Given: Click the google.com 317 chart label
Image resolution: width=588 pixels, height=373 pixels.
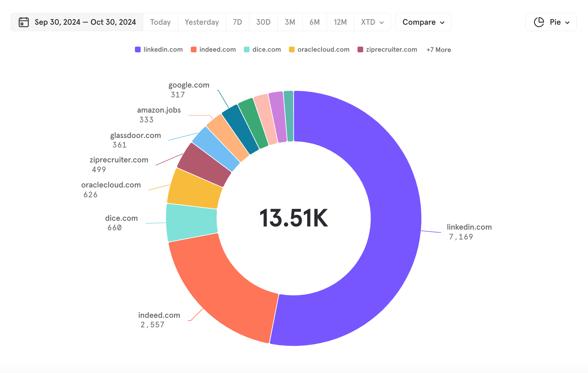Looking at the screenshot, I should coord(189,90).
